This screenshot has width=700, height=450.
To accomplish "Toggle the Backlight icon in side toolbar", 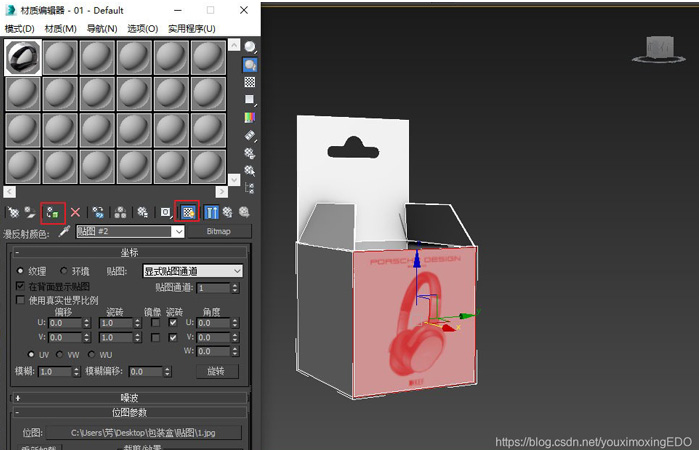I will coord(249,64).
